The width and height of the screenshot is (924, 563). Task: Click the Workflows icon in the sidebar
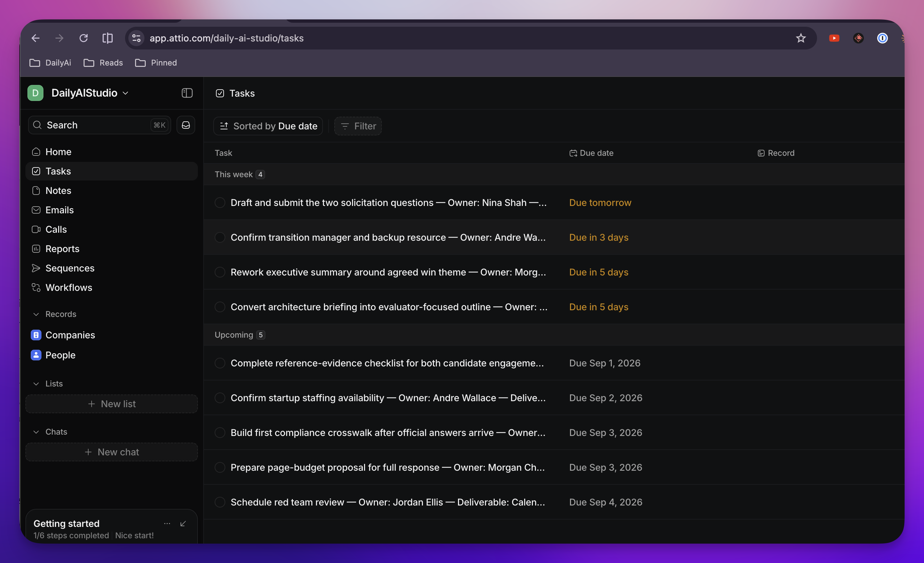[x=36, y=288]
